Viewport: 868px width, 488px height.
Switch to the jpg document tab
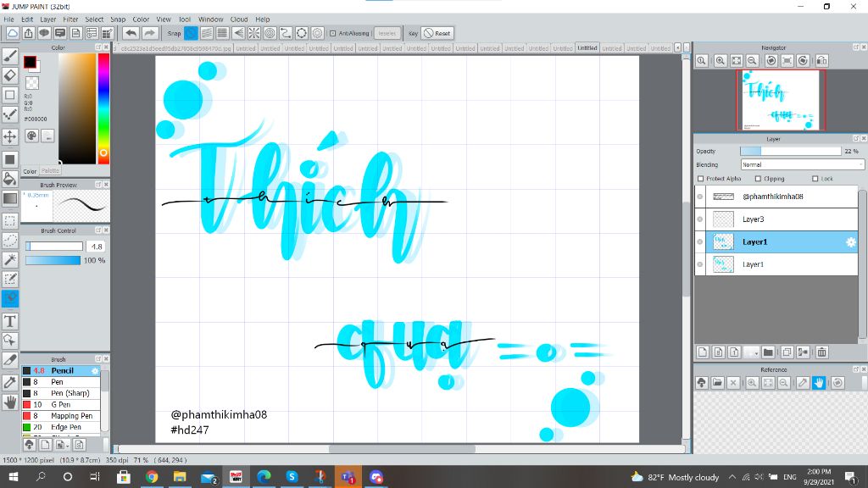click(175, 48)
